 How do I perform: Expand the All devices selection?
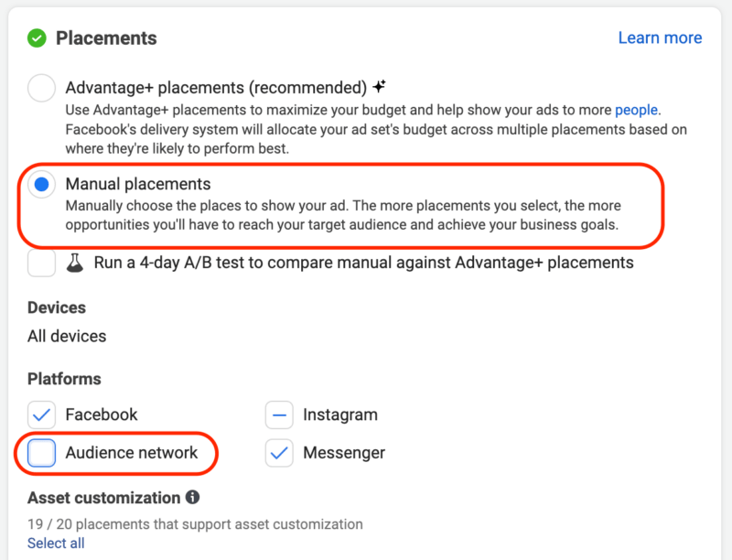point(67,336)
